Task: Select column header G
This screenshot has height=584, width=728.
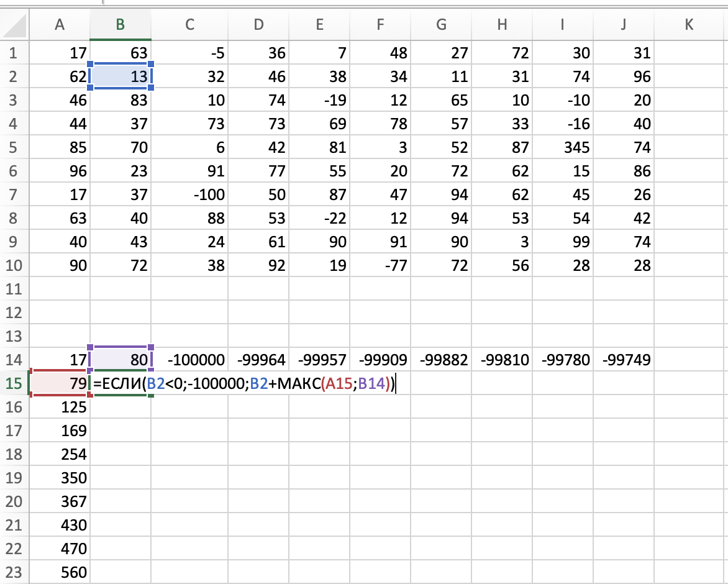Action: [441, 25]
